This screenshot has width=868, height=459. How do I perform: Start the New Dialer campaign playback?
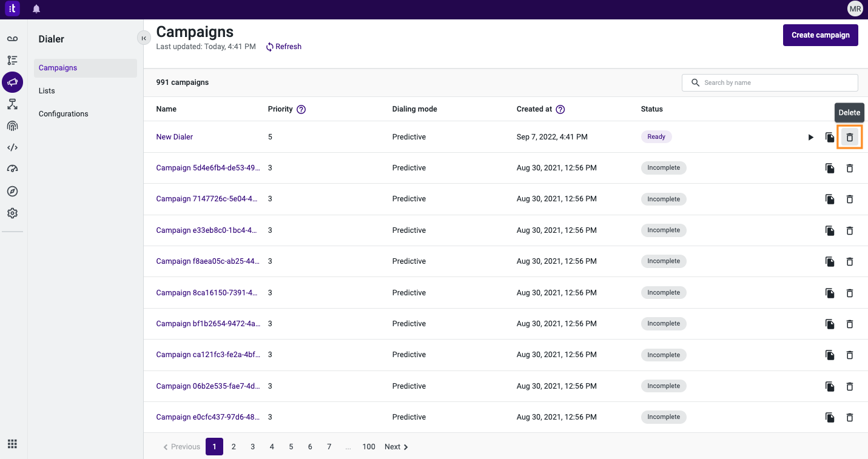click(x=811, y=137)
